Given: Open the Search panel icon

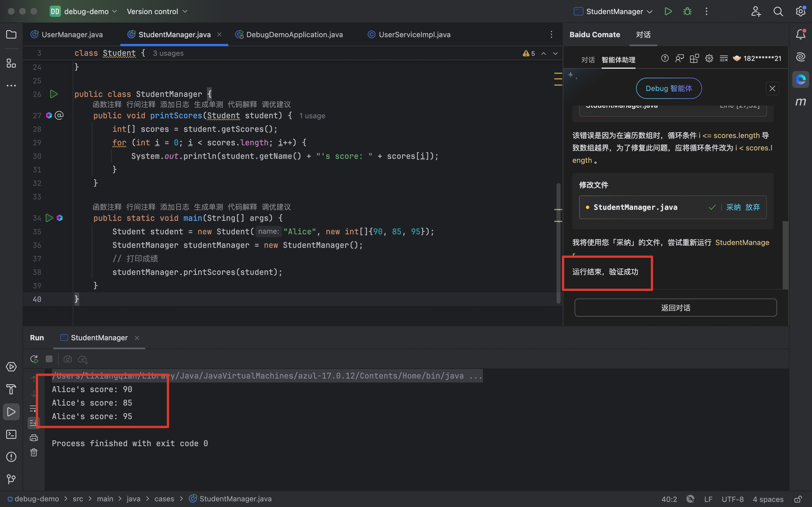Looking at the screenshot, I should pos(778,11).
